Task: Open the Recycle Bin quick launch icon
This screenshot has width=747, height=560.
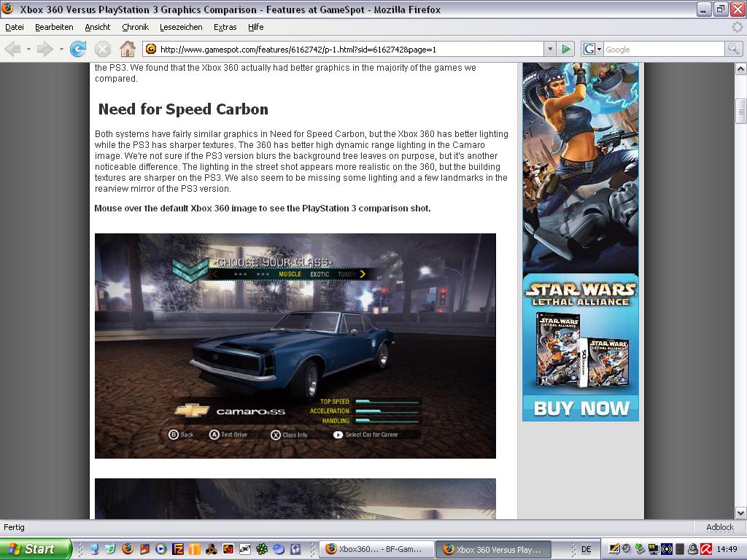Action: point(110,549)
